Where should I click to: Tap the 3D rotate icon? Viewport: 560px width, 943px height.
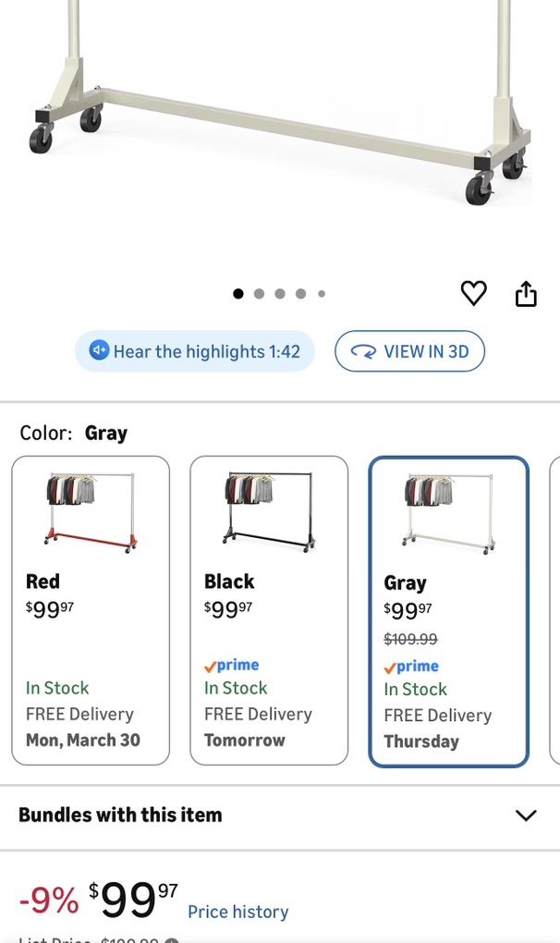364,352
